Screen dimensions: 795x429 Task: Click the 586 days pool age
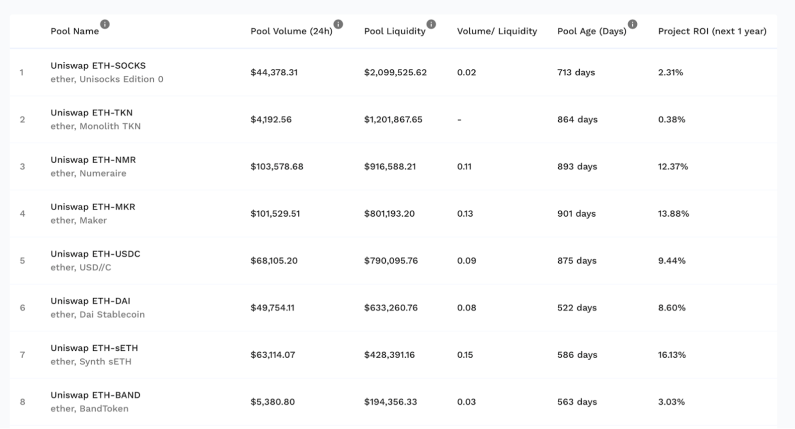tap(577, 355)
